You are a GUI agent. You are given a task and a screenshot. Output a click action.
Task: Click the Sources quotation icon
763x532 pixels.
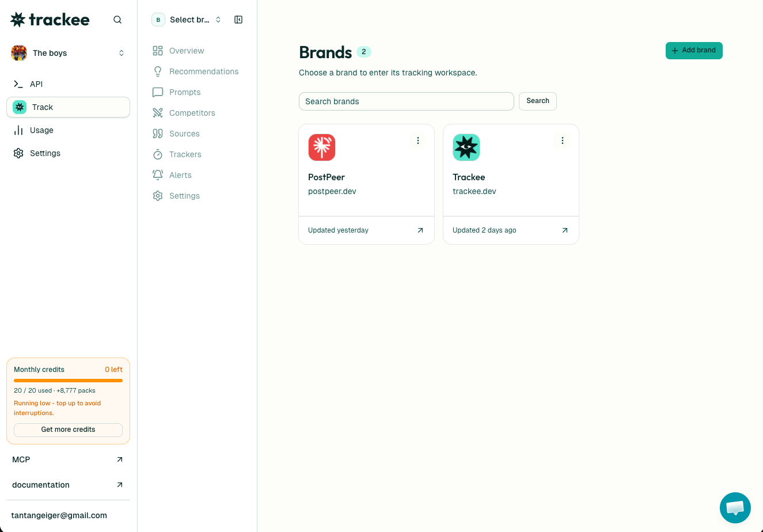(x=158, y=134)
